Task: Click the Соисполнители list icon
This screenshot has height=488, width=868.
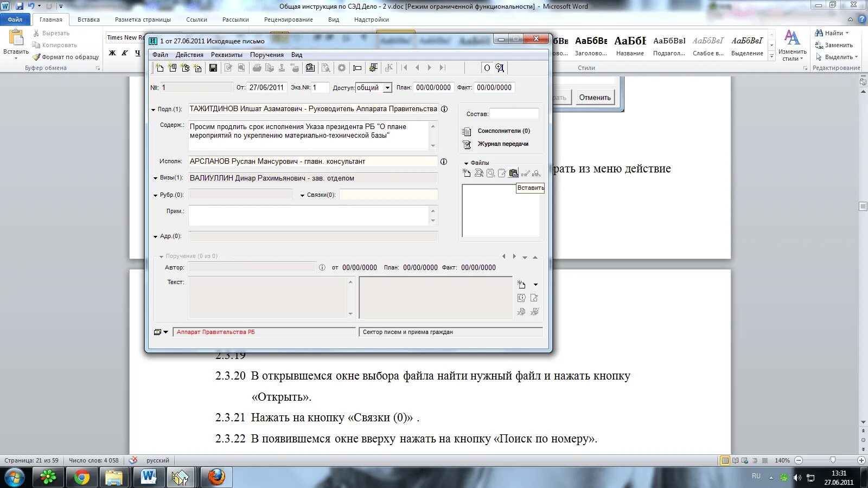Action: (x=467, y=131)
